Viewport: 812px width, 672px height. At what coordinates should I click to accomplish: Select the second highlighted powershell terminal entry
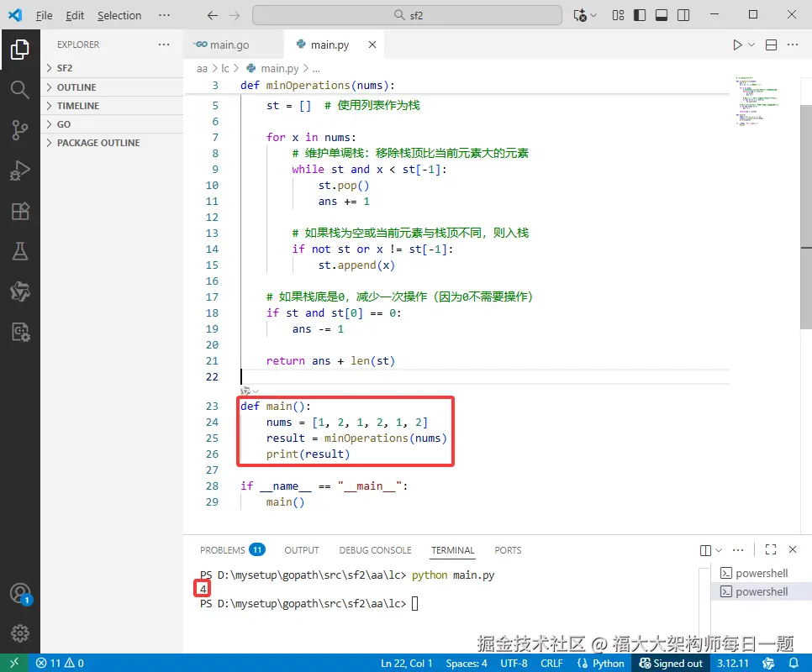[762, 591]
